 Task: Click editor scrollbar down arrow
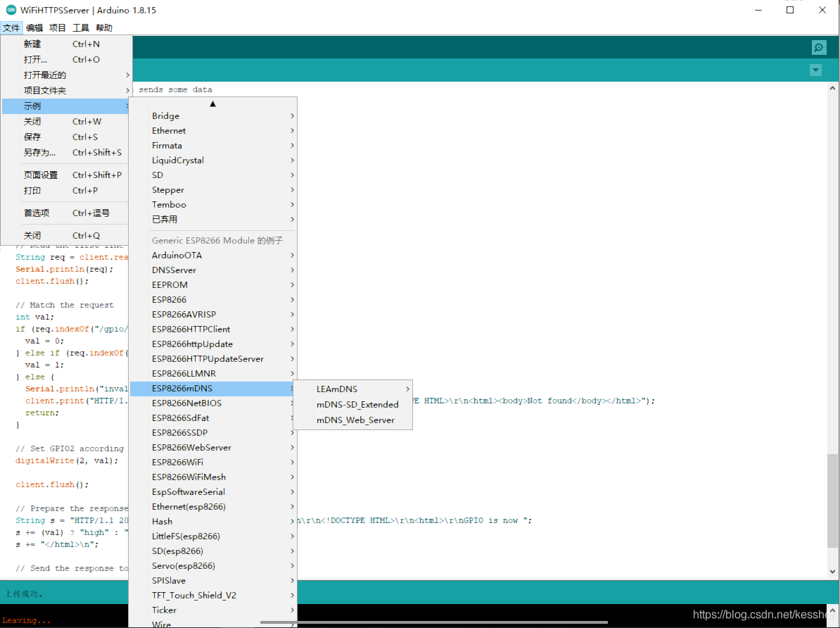coord(832,572)
